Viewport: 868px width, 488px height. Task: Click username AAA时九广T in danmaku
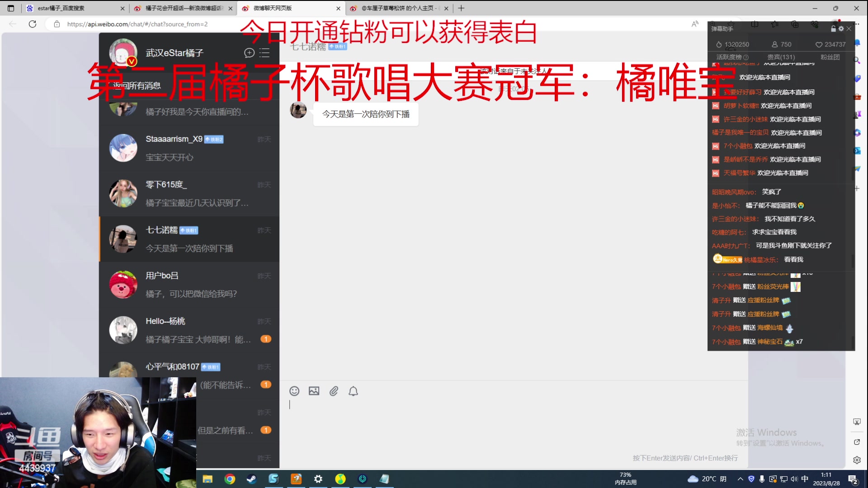[731, 246]
